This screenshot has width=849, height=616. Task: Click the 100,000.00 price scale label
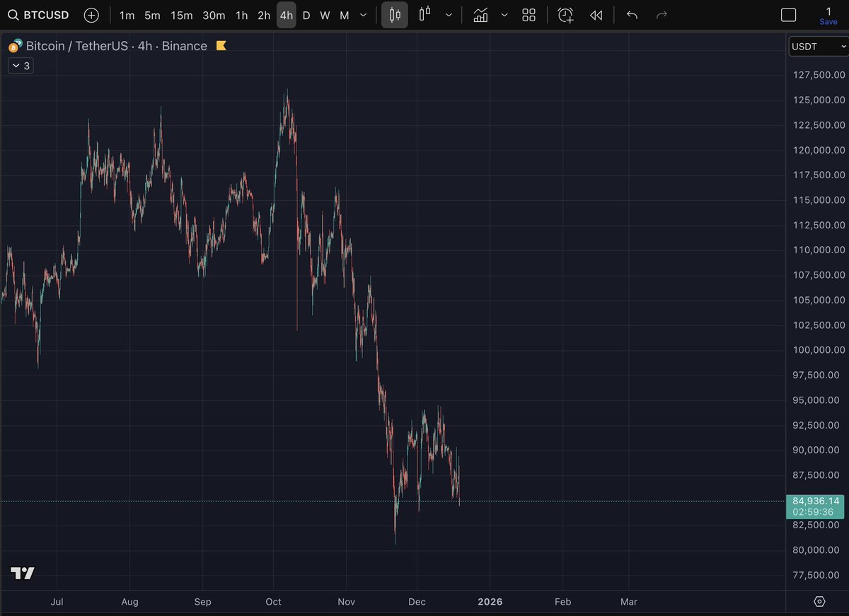[819, 350]
